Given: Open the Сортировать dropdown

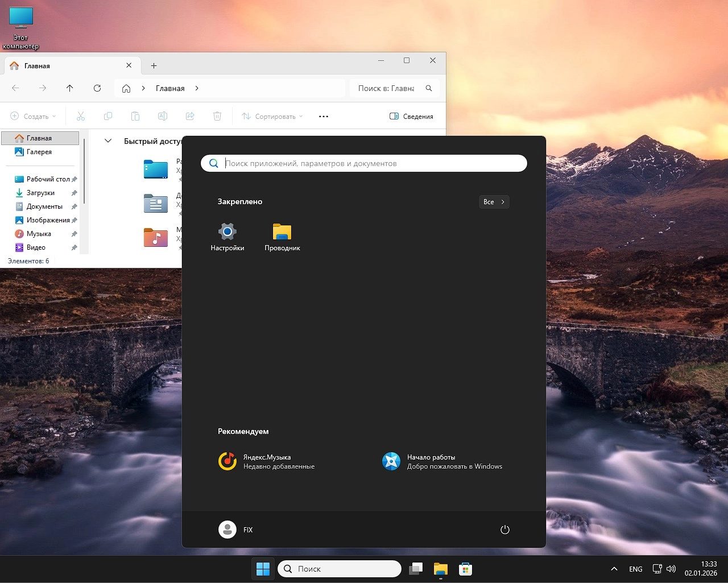Looking at the screenshot, I should tap(272, 116).
